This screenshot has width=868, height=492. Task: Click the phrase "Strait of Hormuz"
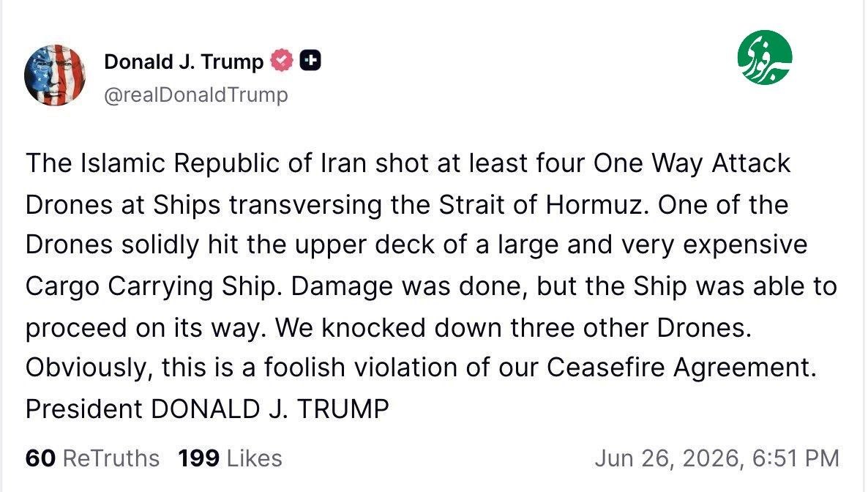point(543,204)
